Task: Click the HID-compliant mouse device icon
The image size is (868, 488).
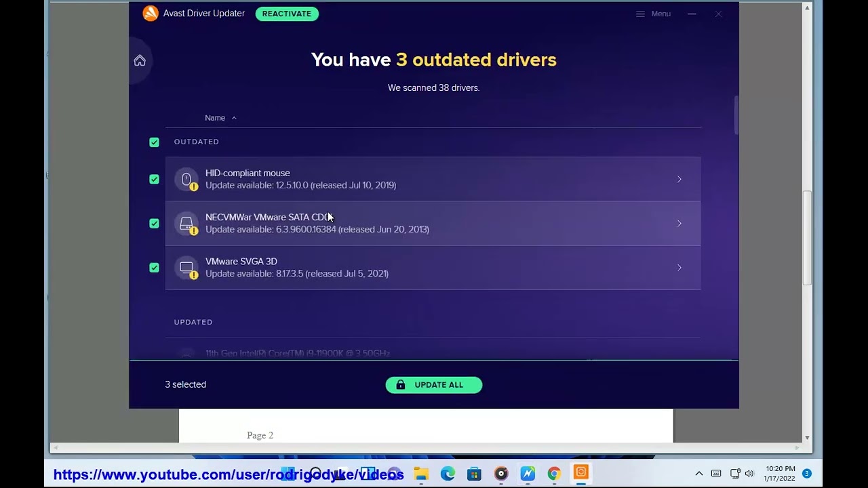Action: point(186,180)
